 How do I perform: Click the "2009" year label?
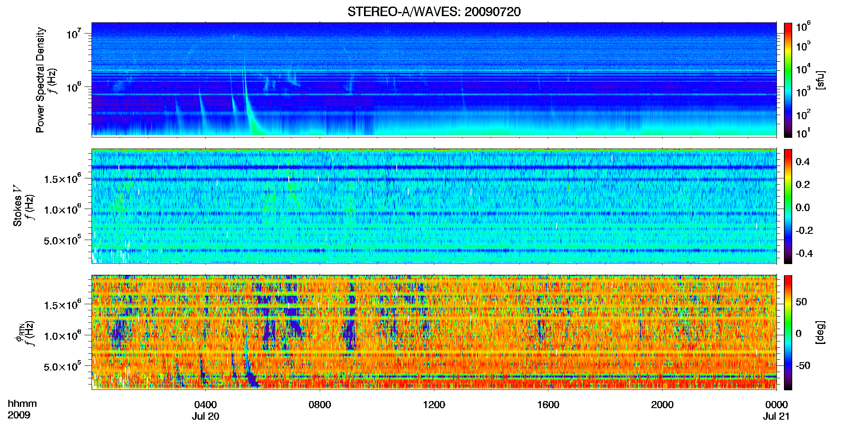click(19, 415)
